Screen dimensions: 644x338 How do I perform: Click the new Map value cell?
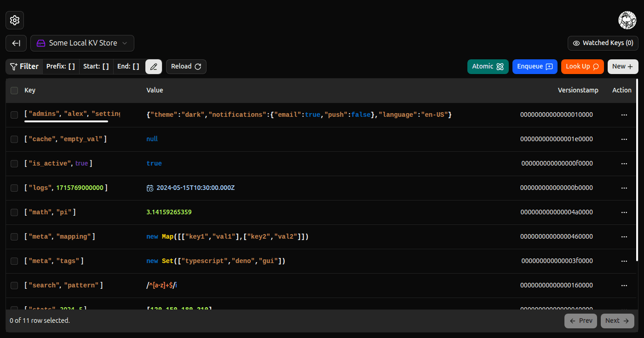pyautogui.click(x=227, y=236)
